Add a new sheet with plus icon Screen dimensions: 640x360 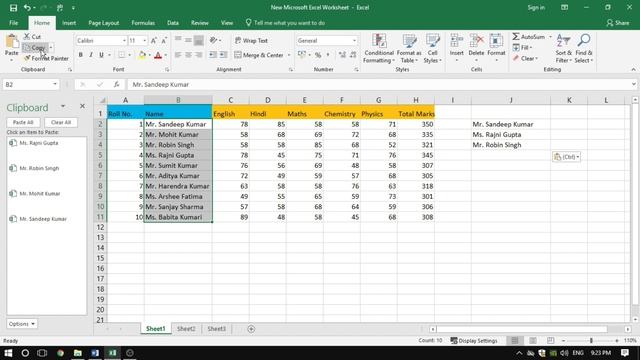coord(251,329)
